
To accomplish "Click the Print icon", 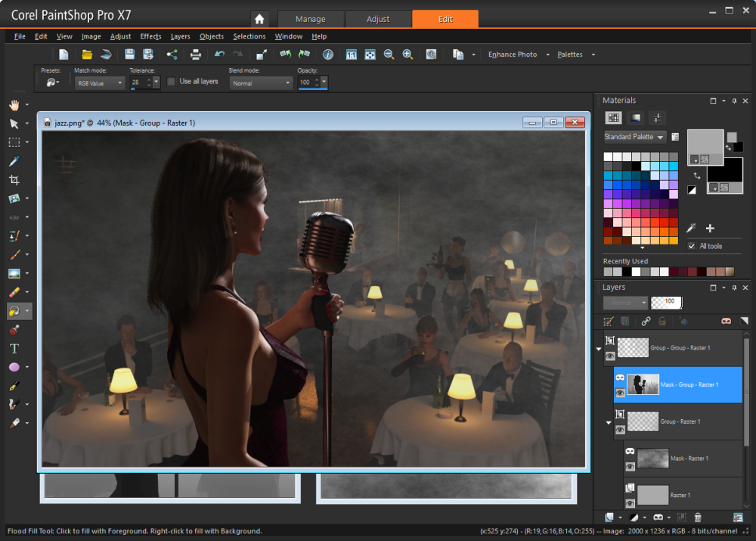I will [195, 54].
